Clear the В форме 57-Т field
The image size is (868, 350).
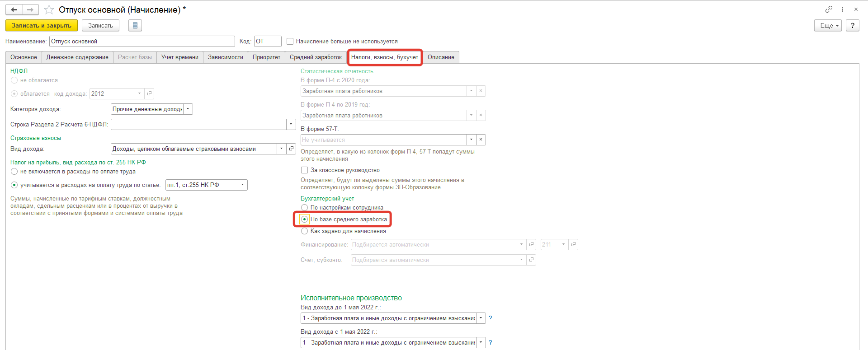[x=481, y=140]
